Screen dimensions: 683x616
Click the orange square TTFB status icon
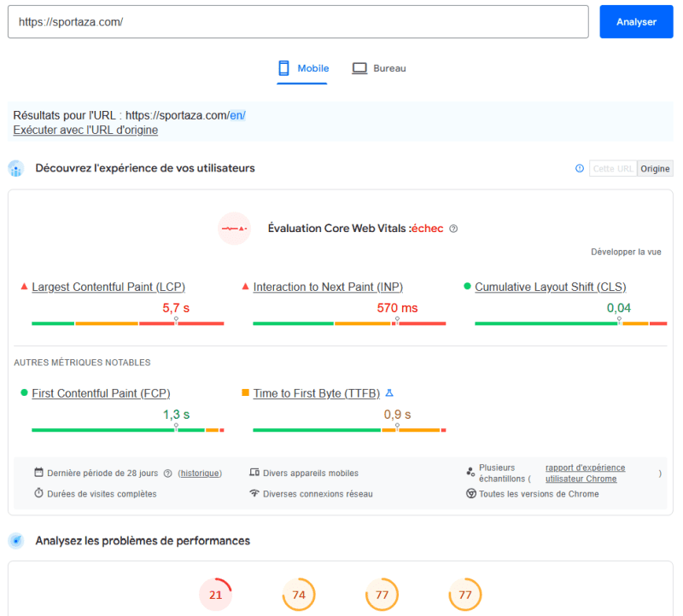tap(246, 392)
